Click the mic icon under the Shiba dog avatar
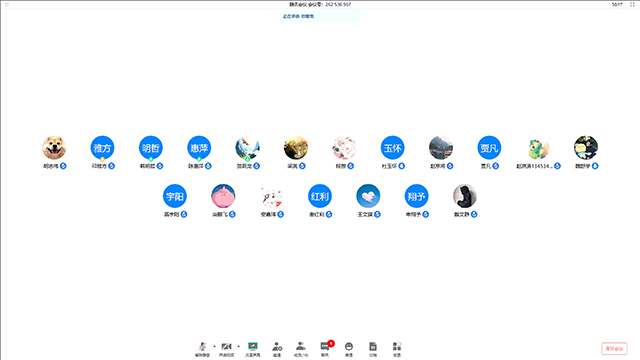 63,166
